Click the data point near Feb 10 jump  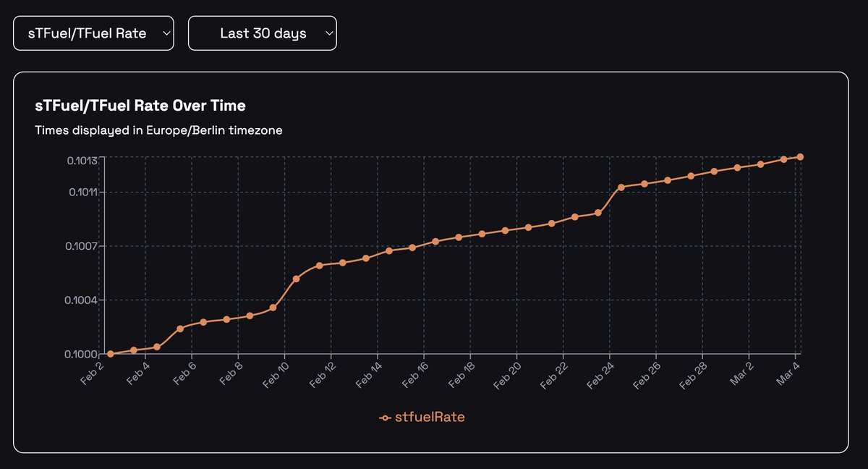(x=296, y=278)
